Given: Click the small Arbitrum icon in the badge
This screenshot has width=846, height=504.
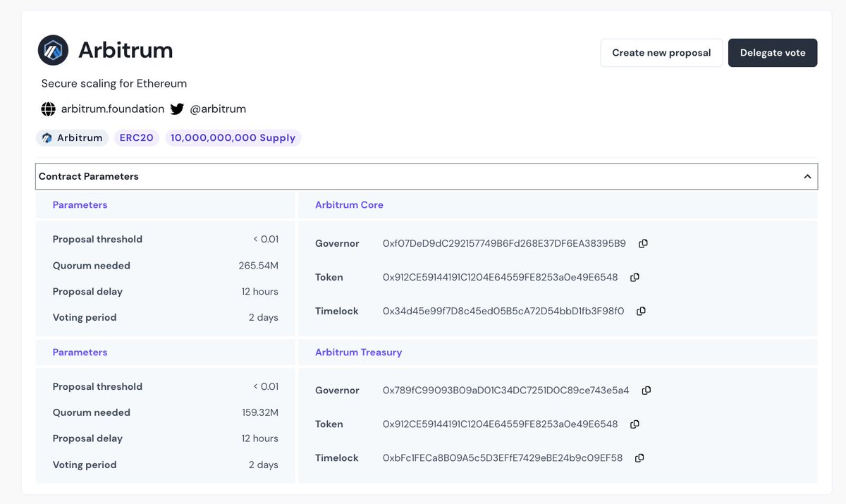Looking at the screenshot, I should tap(47, 137).
